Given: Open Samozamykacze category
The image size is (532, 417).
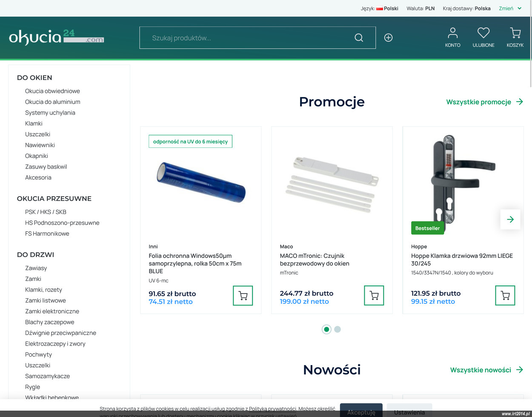Looking at the screenshot, I should tap(47, 376).
